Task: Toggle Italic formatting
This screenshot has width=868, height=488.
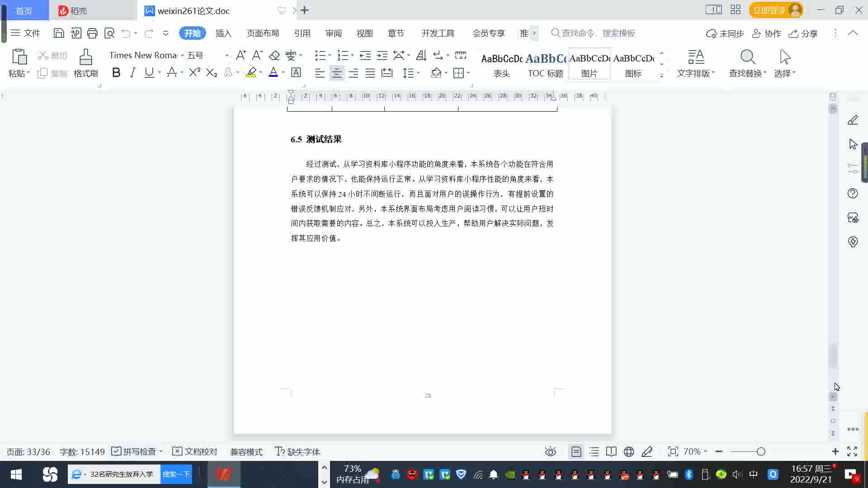Action: tap(132, 72)
